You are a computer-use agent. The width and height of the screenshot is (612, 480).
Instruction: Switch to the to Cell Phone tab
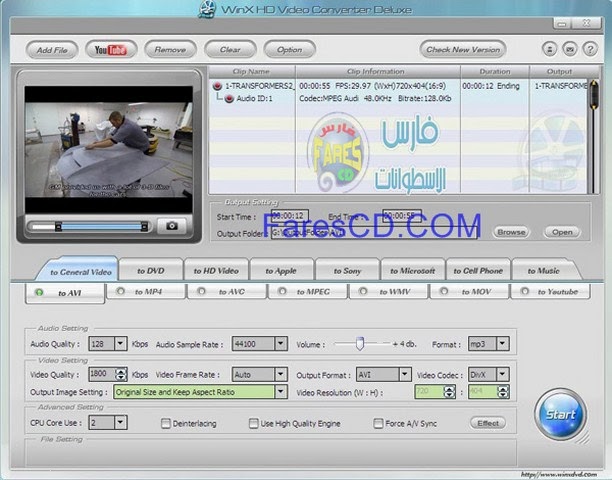[478, 270]
